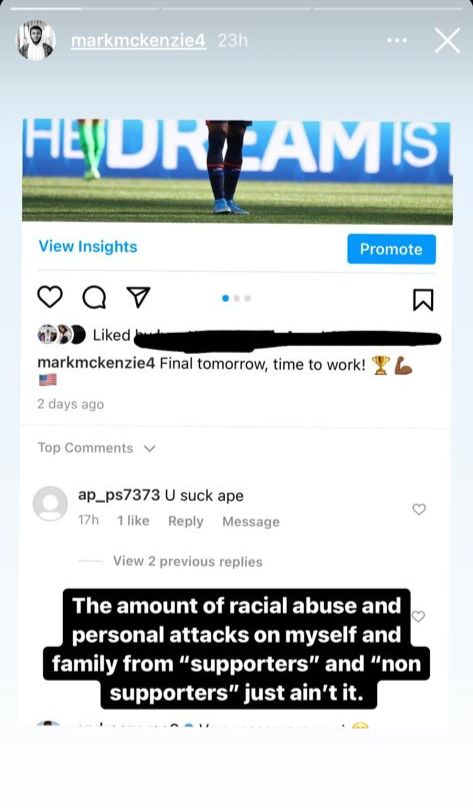The image size is (473, 808).
Task: Click Message under the ap_ps7373 comment
Action: 251,521
